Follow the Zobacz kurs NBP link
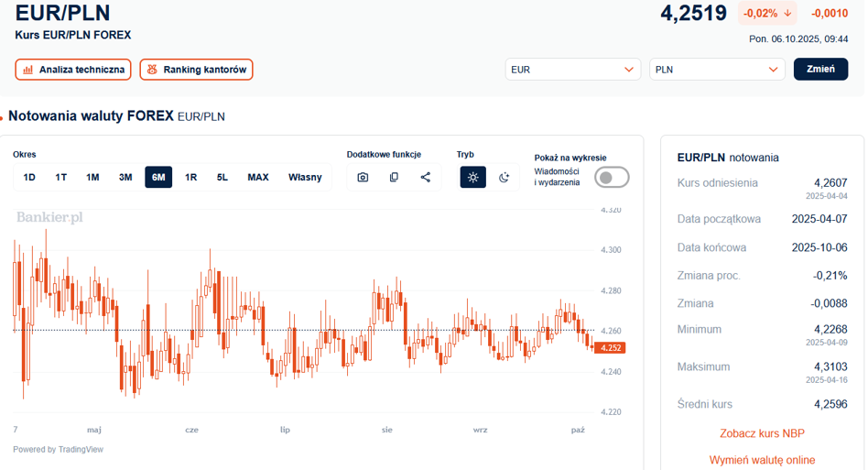868x470 pixels. pos(762,433)
